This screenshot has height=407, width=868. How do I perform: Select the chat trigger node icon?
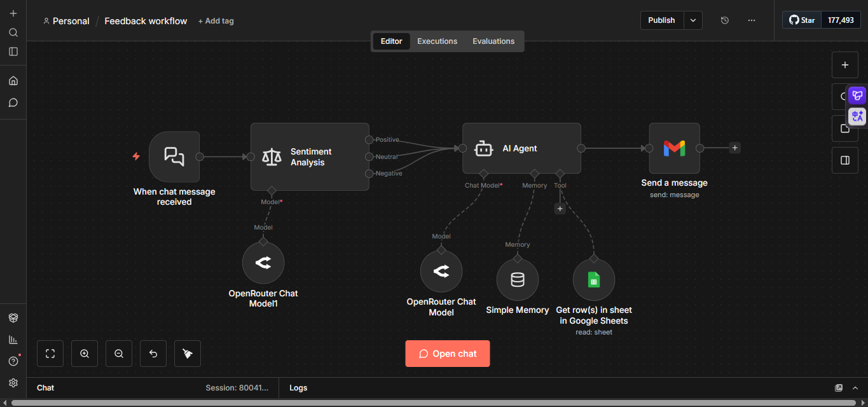(174, 156)
